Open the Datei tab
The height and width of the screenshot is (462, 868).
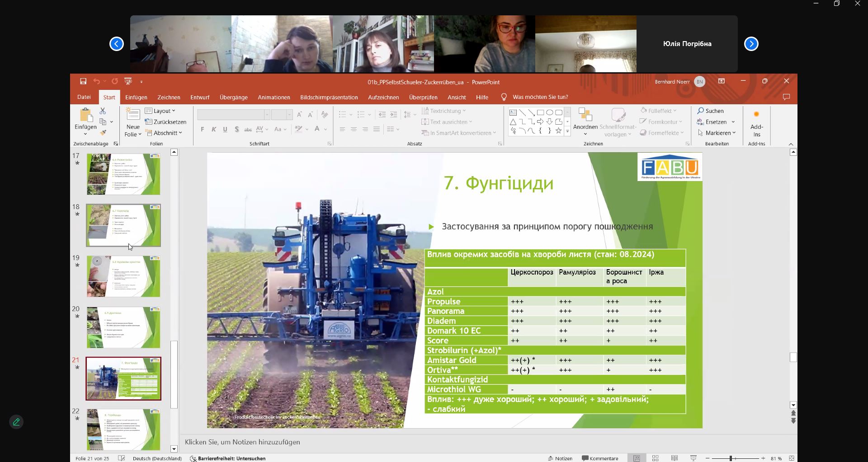pos(84,97)
